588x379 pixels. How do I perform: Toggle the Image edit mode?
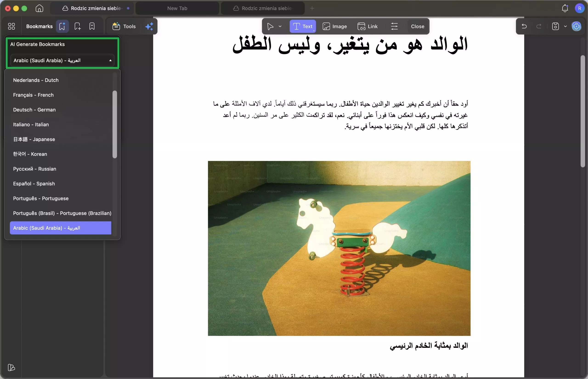point(335,26)
